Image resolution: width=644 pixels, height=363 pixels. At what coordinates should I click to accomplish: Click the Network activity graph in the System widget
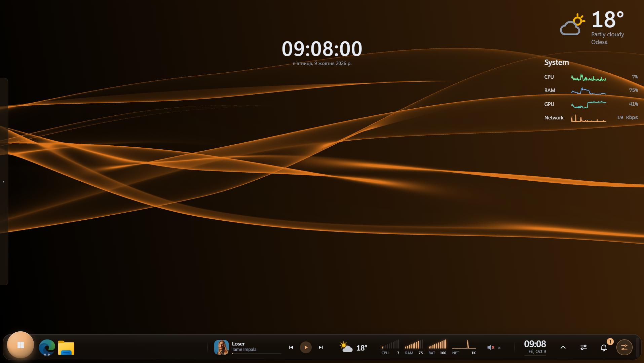(589, 118)
